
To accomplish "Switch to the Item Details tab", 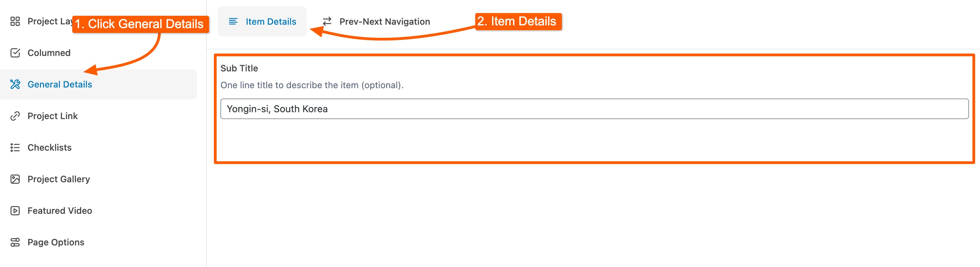I will click(270, 22).
